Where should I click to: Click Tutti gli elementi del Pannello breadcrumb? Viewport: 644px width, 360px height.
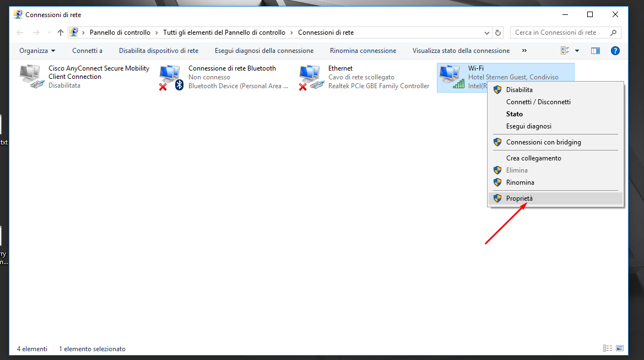click(224, 33)
